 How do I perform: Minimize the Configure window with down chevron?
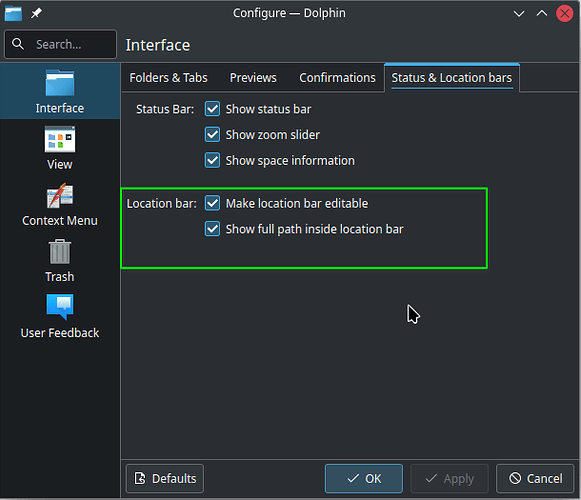[x=519, y=14]
